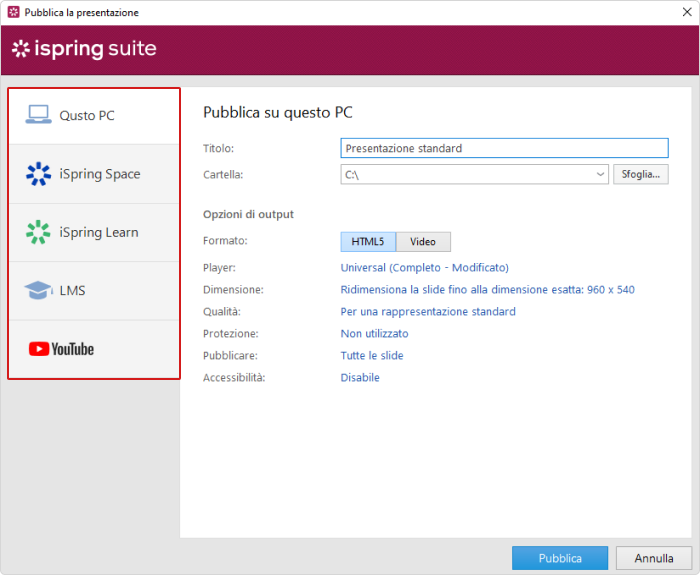This screenshot has width=700, height=575.
Task: Click the Player: label
Action: [x=219, y=267]
